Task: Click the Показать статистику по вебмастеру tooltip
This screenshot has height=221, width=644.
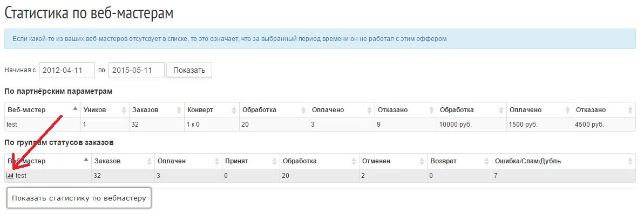Action: tap(79, 198)
